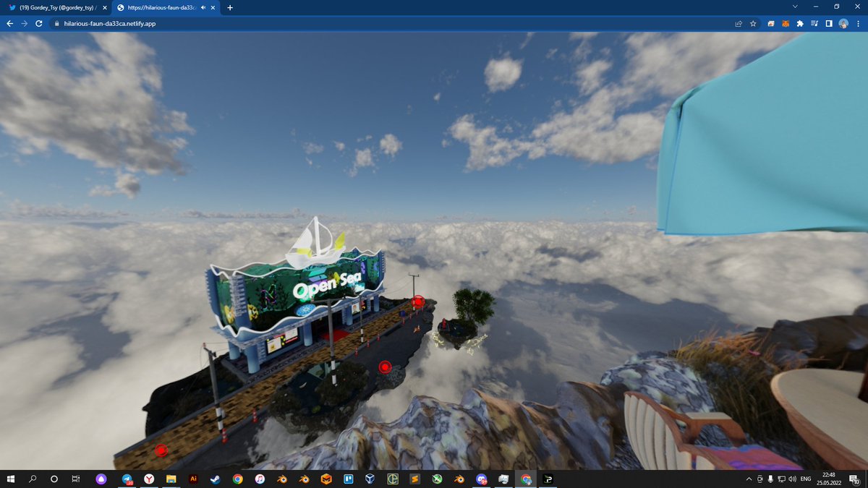Screen dimensions: 868x488
Task: Open the Extensions puzzle menu
Action: click(x=800, y=23)
